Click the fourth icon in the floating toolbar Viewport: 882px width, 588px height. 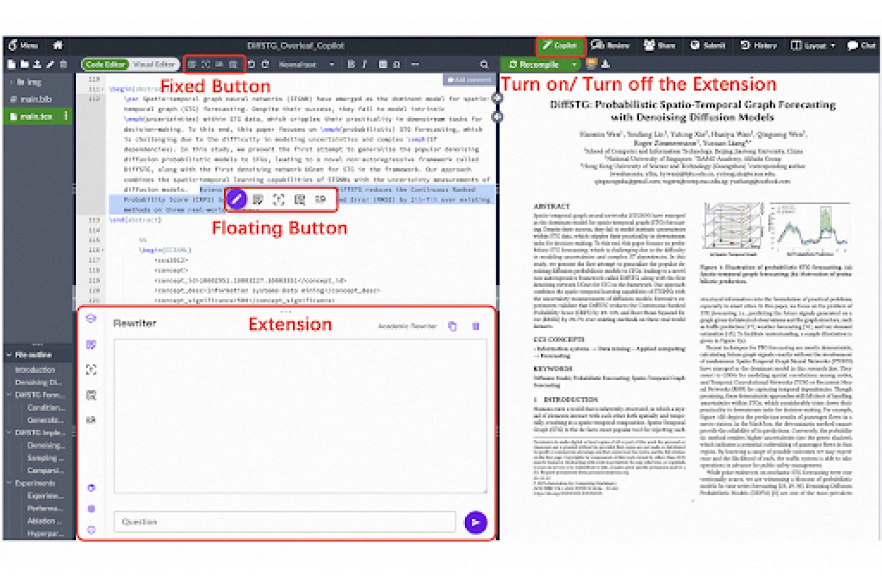[x=300, y=200]
